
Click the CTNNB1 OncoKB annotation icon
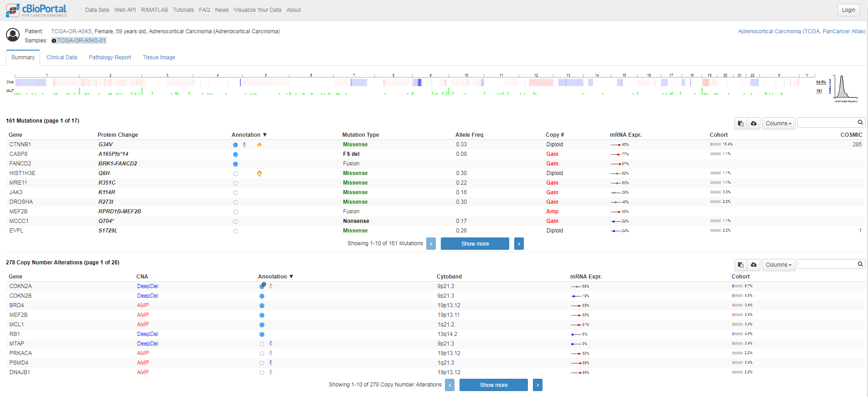coord(235,145)
